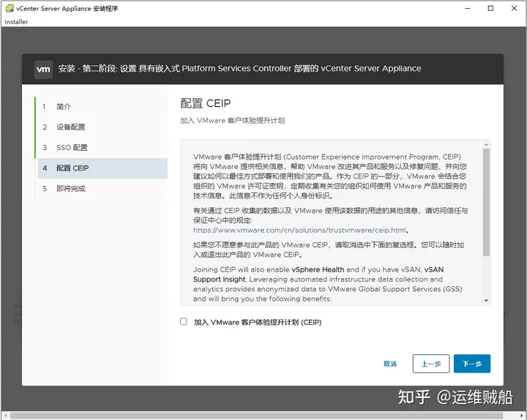This screenshot has height=420, width=527.
Task: Open the Installer menu
Action: (16, 22)
